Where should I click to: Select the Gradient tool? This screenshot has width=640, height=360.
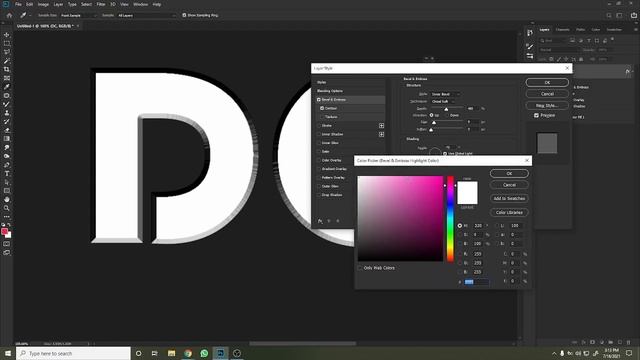(x=7, y=139)
